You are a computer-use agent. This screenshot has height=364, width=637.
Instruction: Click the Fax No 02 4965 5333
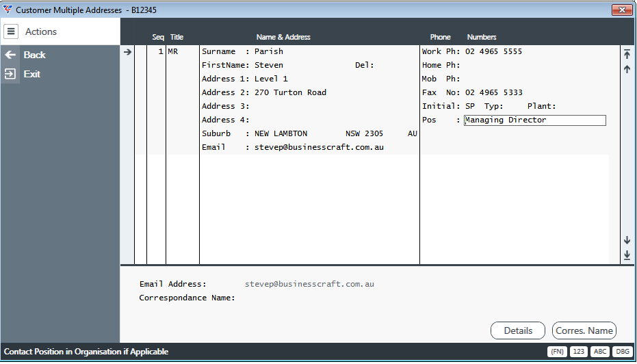click(493, 92)
